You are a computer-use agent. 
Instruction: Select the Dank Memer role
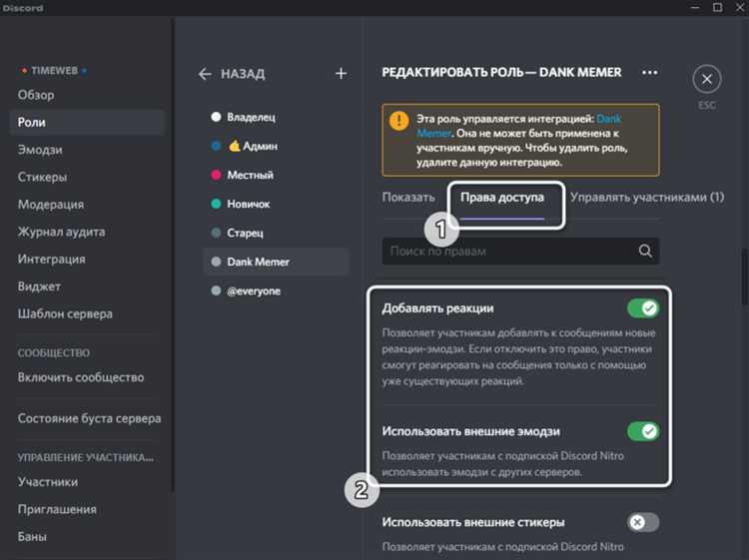[276, 262]
